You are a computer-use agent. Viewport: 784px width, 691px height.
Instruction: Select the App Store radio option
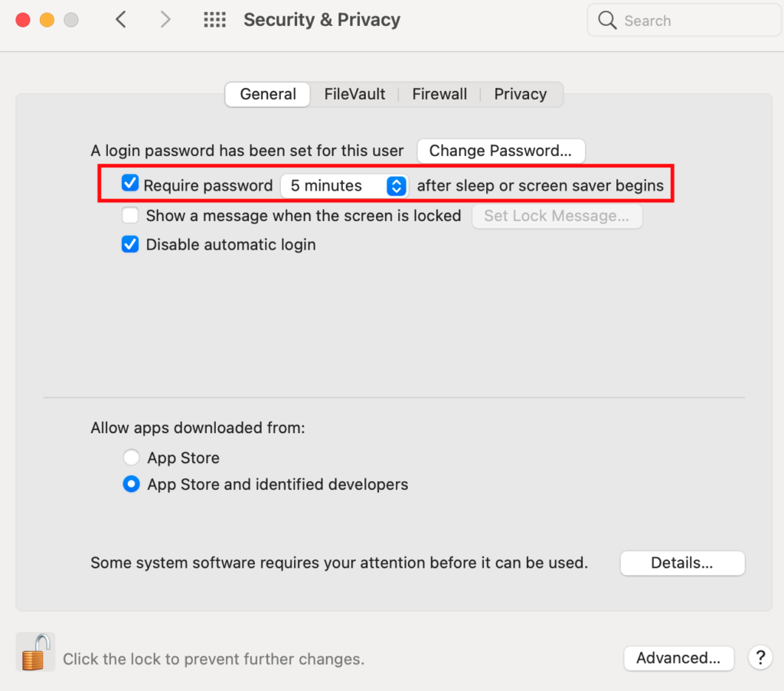point(132,458)
